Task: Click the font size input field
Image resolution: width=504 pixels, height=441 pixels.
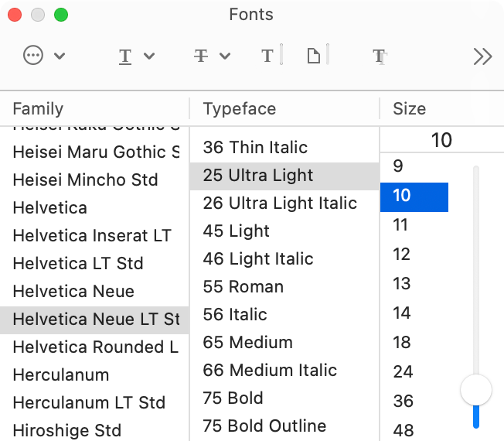Action: point(442,140)
